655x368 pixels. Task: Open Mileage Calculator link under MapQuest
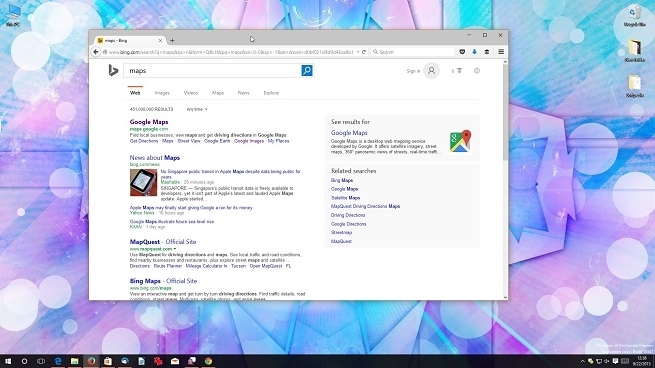(x=206, y=266)
